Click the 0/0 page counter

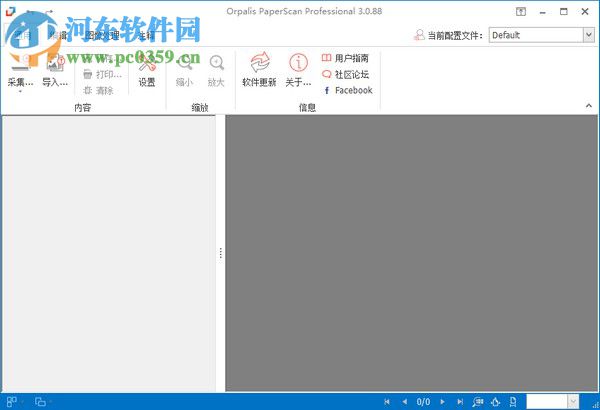[423, 402]
